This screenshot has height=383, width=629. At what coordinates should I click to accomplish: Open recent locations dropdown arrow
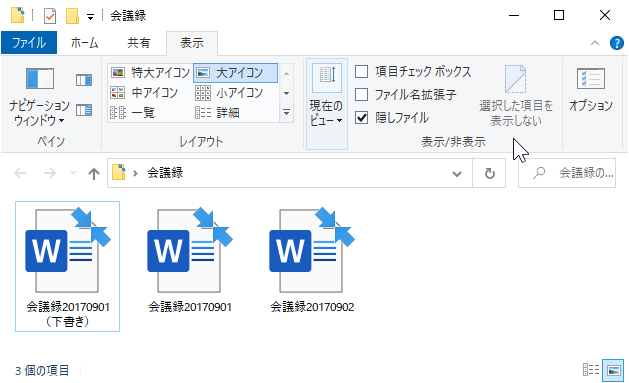pyautogui.click(x=73, y=173)
